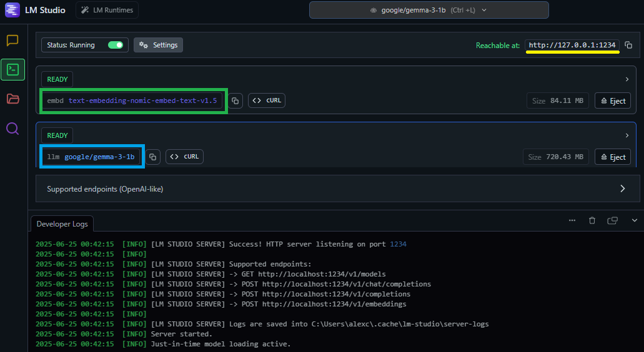
Task: Click the /v1/embeddings log line
Action: (x=221, y=304)
